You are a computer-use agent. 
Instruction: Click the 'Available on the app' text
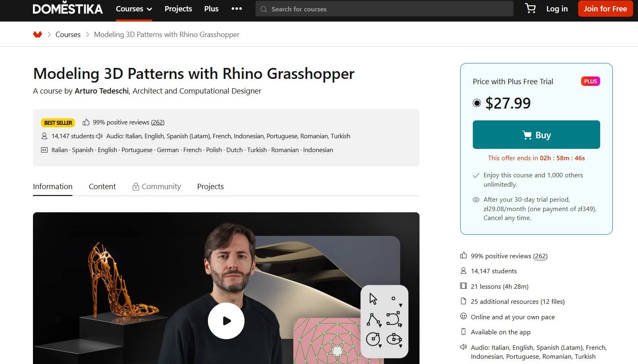500,332
